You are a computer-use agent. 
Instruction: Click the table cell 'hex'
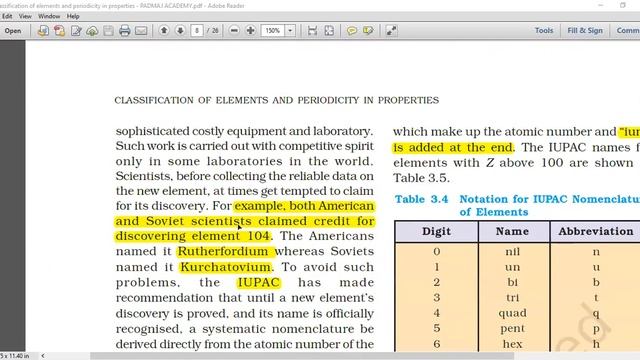512,344
